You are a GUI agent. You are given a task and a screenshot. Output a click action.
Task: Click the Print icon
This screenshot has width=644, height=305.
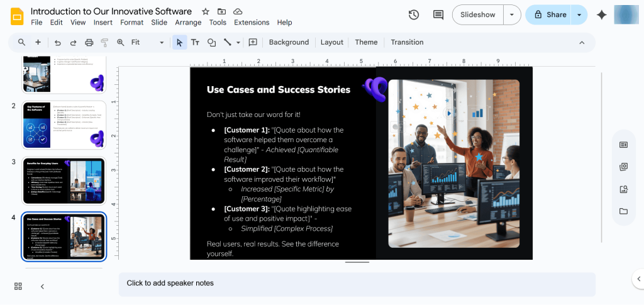coord(89,43)
